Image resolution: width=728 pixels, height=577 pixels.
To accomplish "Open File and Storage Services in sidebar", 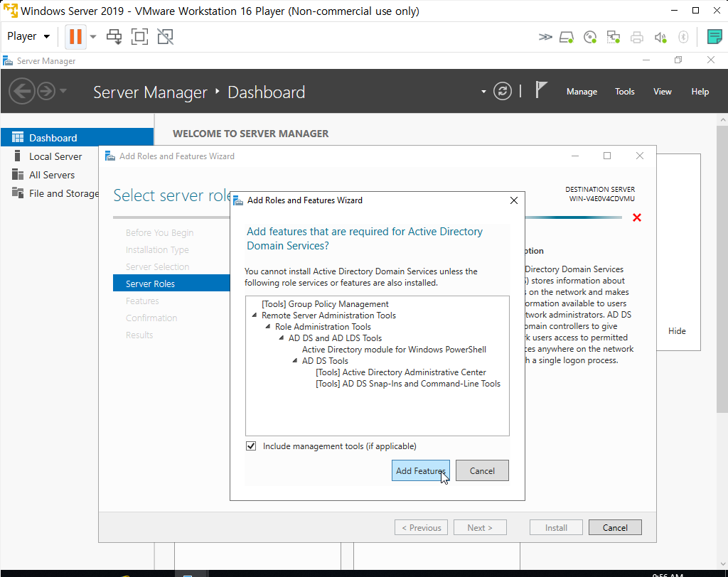I will click(x=63, y=193).
